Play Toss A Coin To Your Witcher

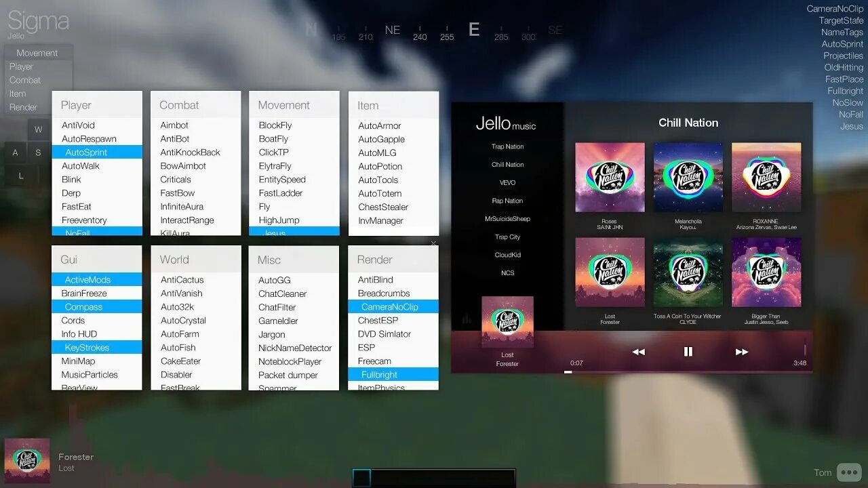coord(688,272)
